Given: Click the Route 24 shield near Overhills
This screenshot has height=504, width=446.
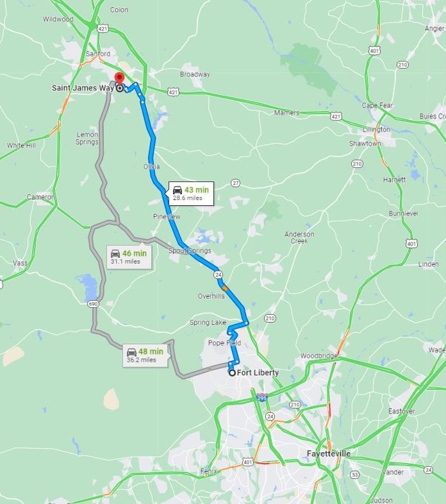Looking at the screenshot, I should pyautogui.click(x=218, y=275).
